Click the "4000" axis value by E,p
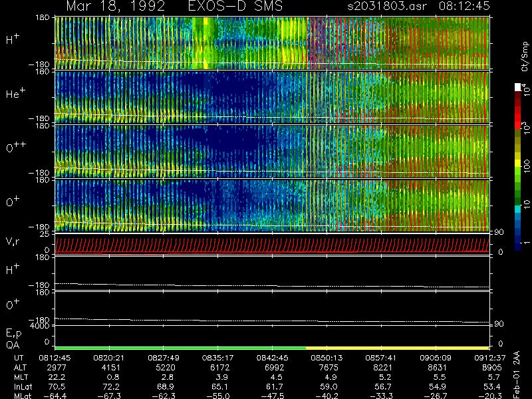 pyautogui.click(x=39, y=326)
